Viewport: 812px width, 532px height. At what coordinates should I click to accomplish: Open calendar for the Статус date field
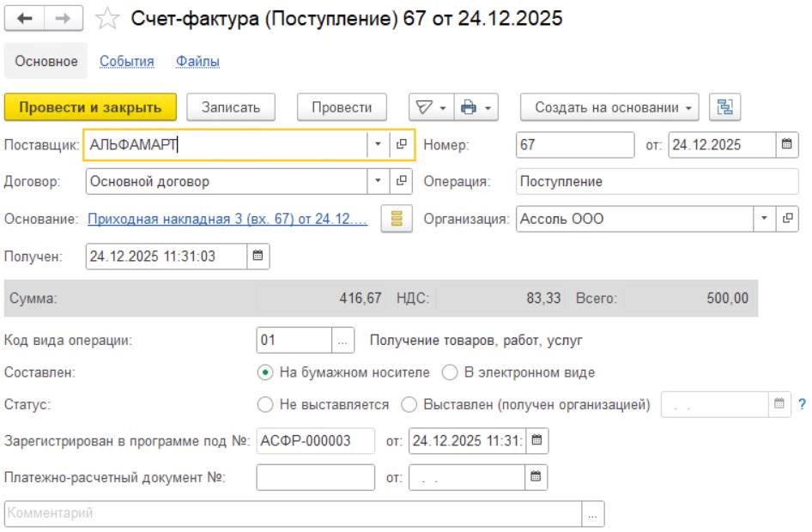tap(779, 404)
